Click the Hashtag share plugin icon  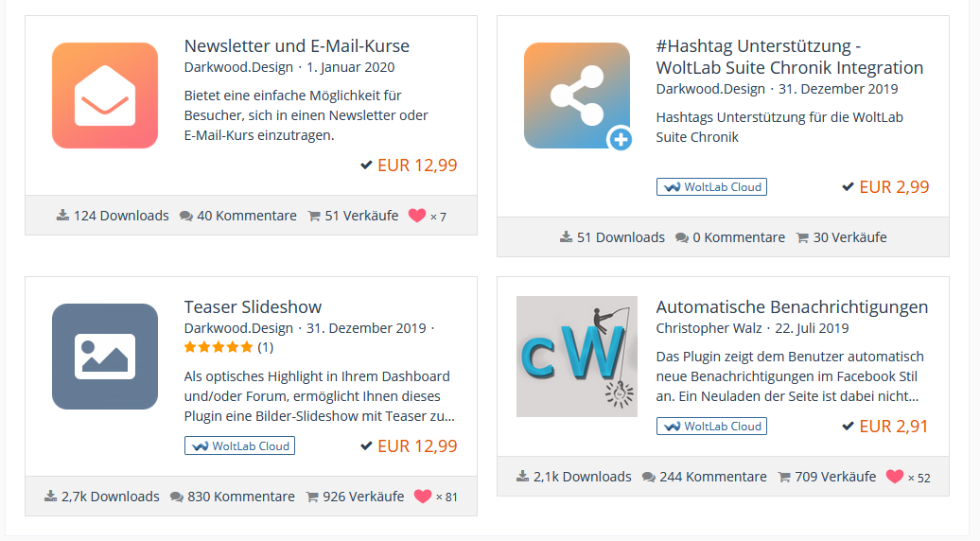click(577, 96)
